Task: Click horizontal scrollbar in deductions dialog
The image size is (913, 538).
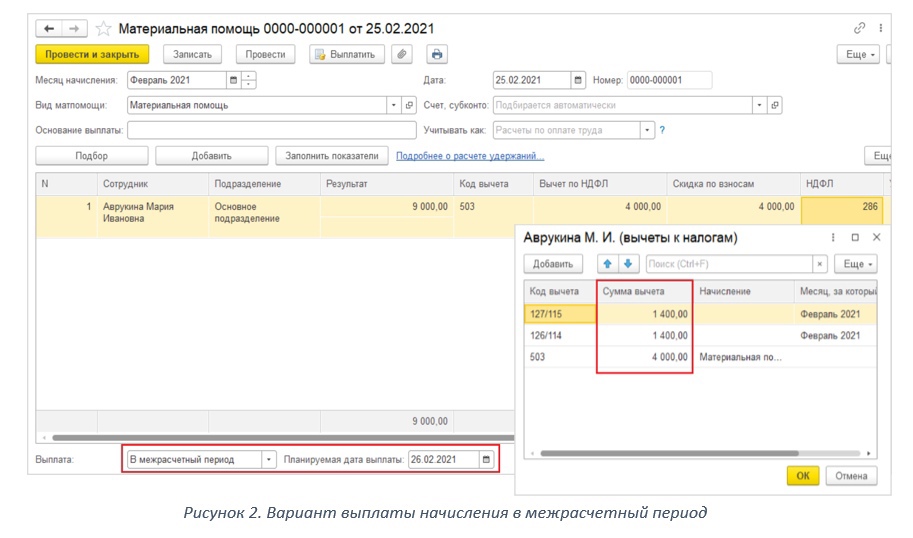Action: [669, 453]
